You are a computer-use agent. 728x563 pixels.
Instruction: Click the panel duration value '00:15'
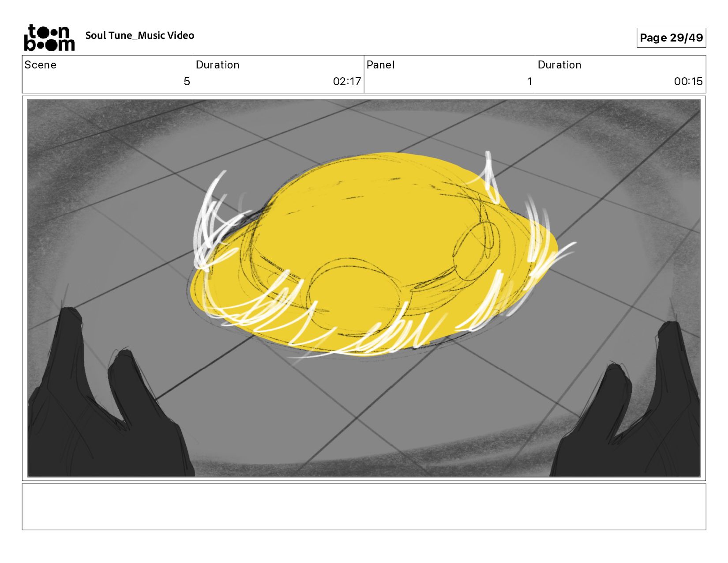click(x=688, y=81)
